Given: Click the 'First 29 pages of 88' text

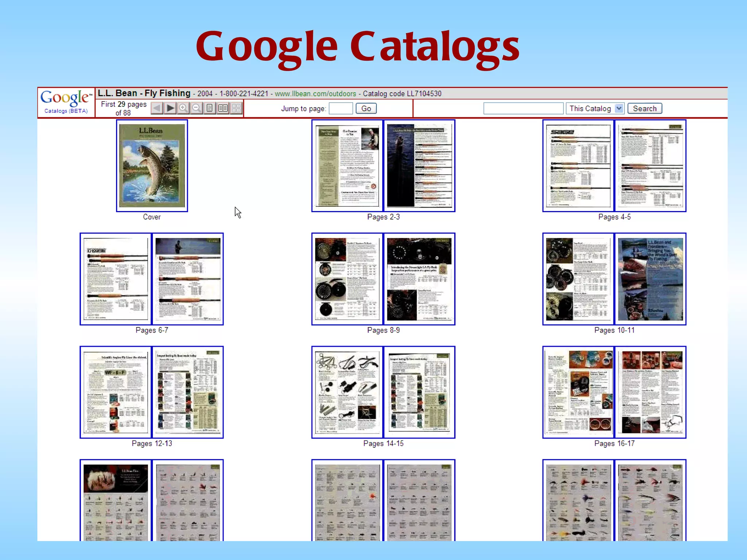Looking at the screenshot, I should 124,109.
